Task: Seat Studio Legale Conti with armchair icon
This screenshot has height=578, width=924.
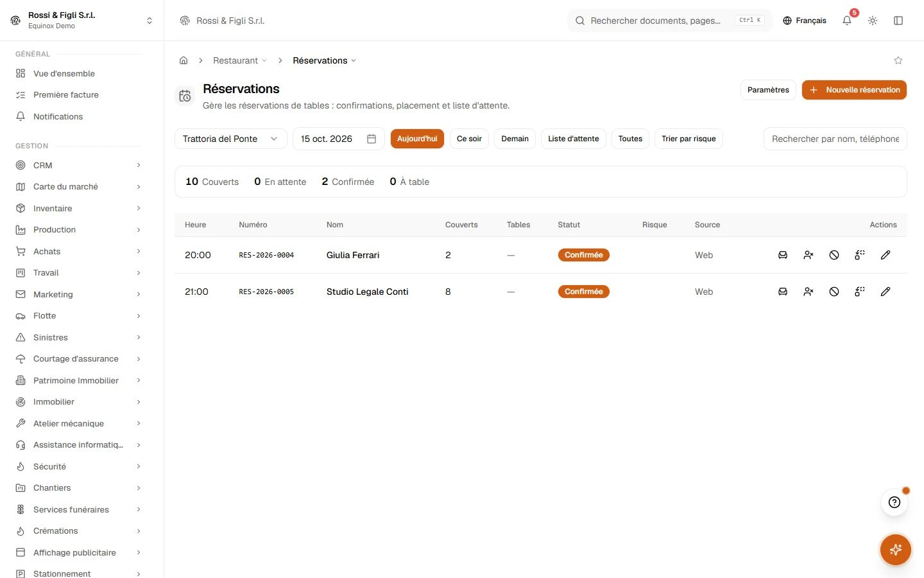Action: pos(783,292)
